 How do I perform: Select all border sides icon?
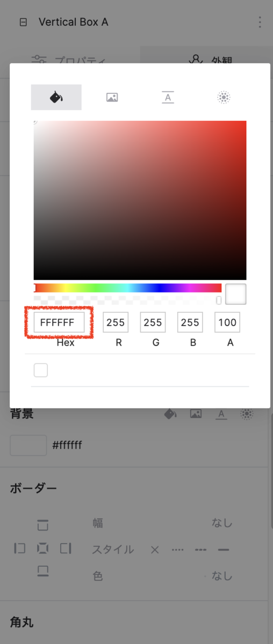[42, 548]
